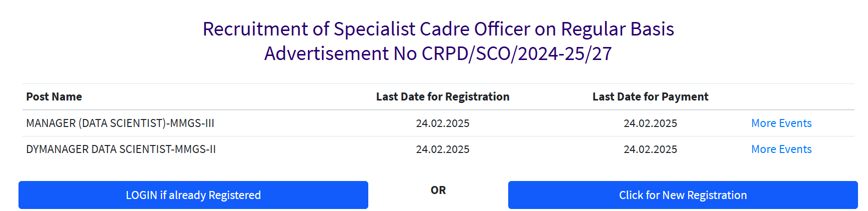
Task: Open More Events for Manager MMGS-III post
Action: tap(781, 123)
